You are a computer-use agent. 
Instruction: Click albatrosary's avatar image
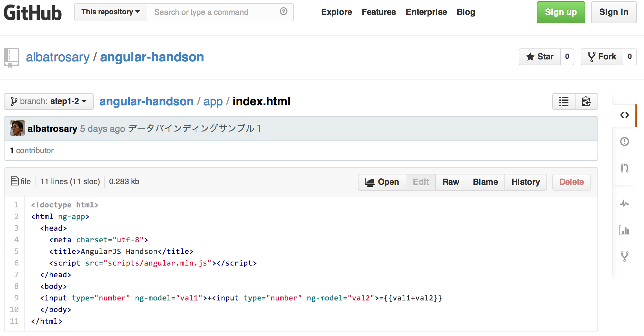17,128
